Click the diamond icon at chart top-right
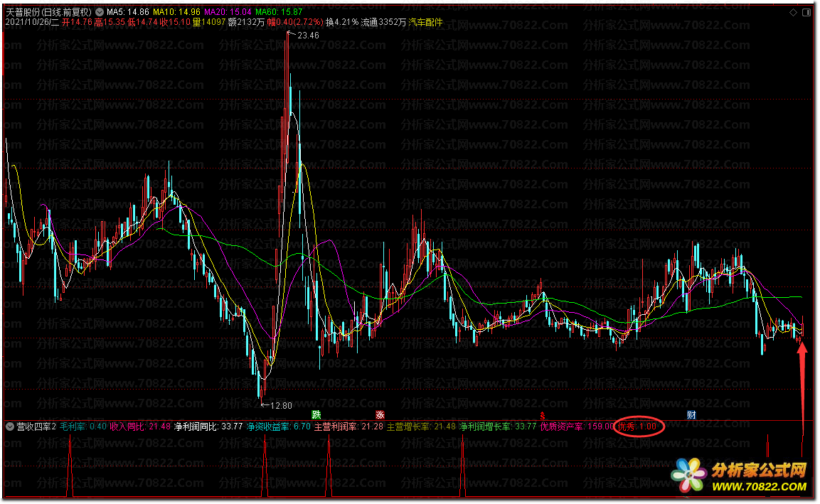Image resolution: width=820 pixels, height=504 pixels. click(793, 13)
